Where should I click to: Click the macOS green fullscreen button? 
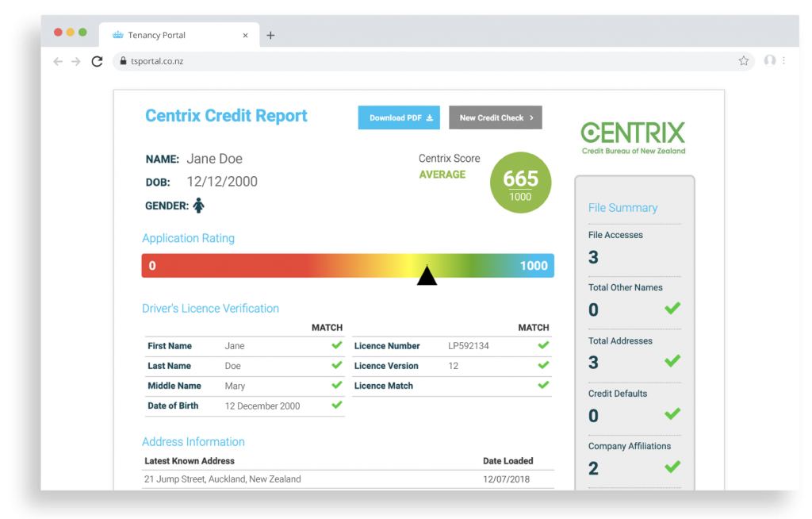tap(82, 33)
